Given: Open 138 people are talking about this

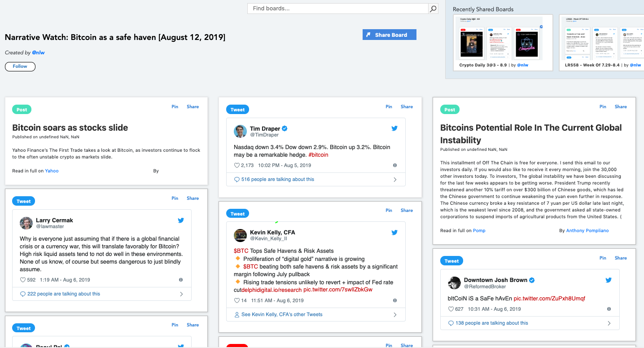Looking at the screenshot, I should 492,323.
